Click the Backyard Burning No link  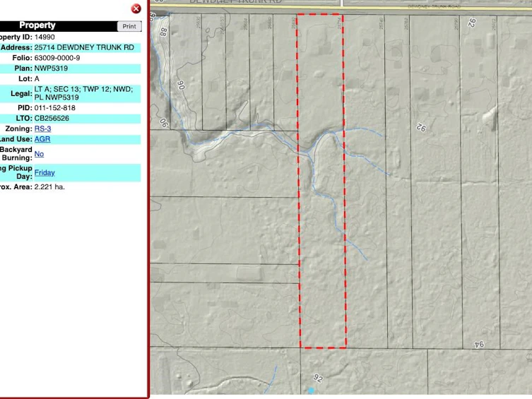point(39,154)
